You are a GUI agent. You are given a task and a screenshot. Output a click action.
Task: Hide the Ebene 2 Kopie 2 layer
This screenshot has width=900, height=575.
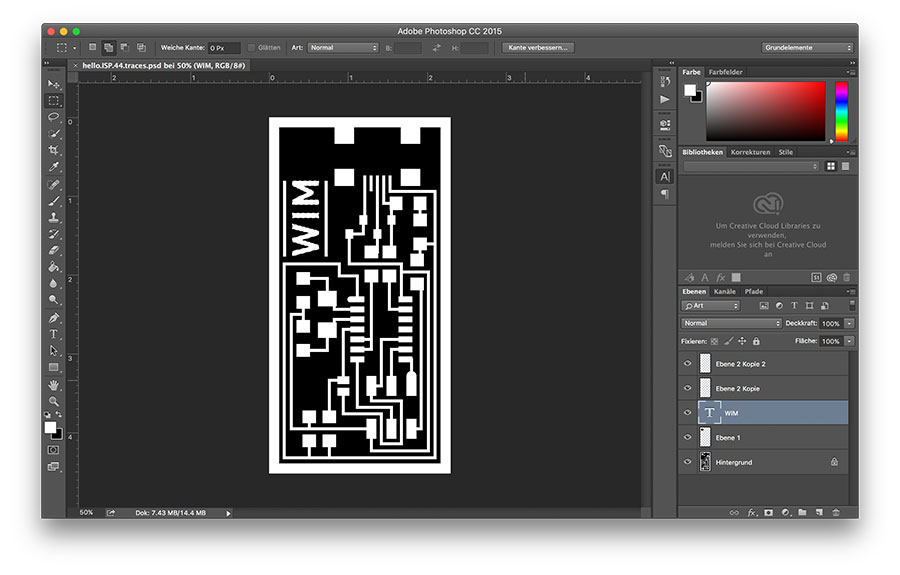[x=688, y=364]
